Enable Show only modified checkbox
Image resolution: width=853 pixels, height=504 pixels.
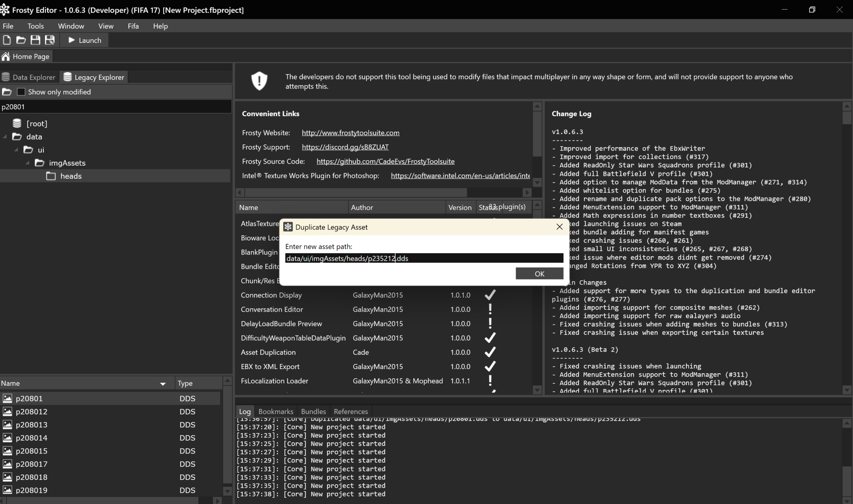point(21,92)
